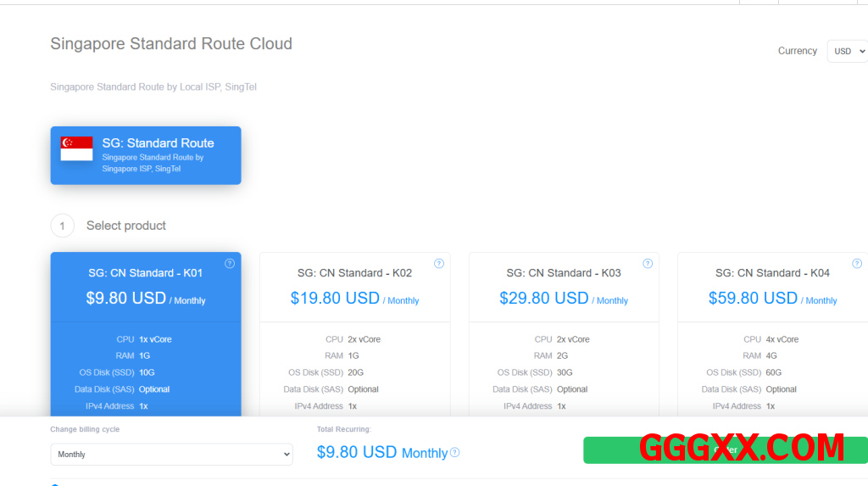Image resolution: width=868 pixels, height=486 pixels.
Task: Click the help icon on K03 card
Action: [x=648, y=264]
